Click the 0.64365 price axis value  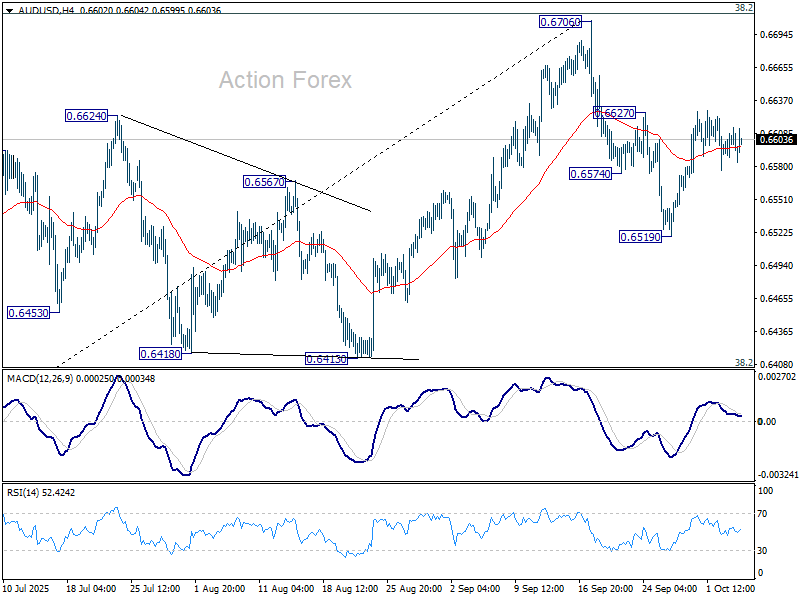click(x=777, y=332)
